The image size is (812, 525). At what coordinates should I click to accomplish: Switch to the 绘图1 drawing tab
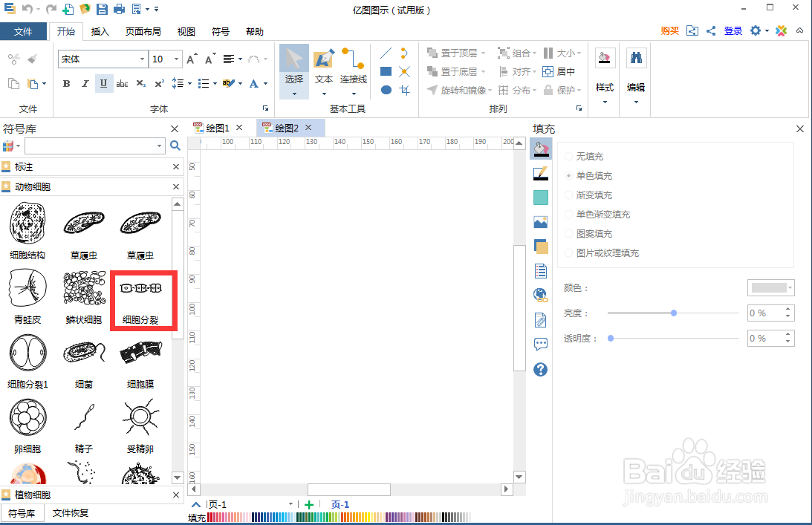[x=217, y=127]
